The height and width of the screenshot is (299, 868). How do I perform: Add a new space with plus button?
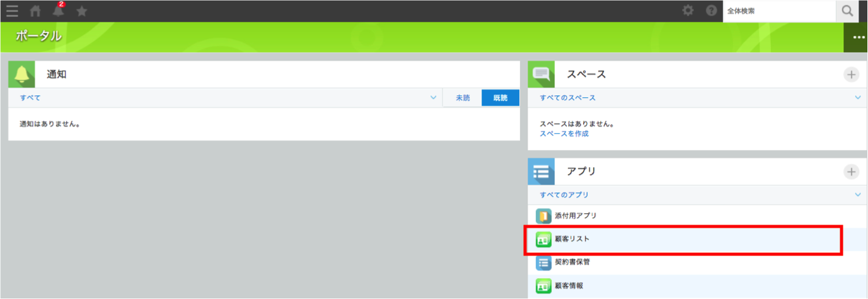(x=851, y=74)
